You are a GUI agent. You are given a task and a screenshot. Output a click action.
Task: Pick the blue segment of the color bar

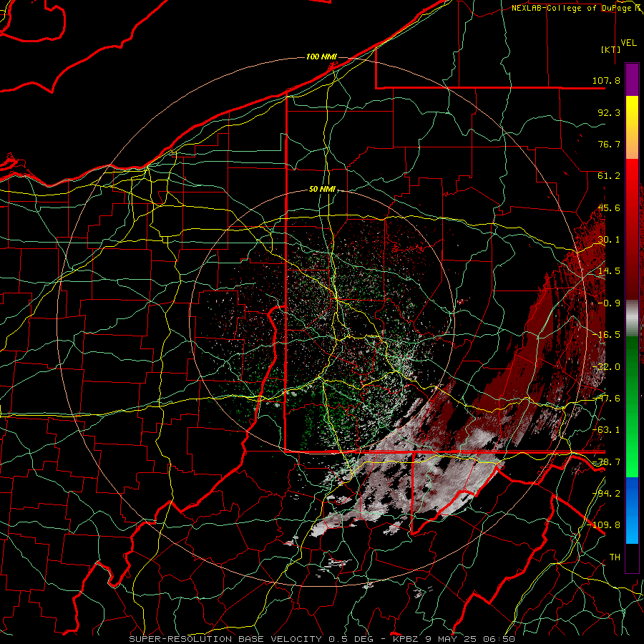click(x=632, y=510)
